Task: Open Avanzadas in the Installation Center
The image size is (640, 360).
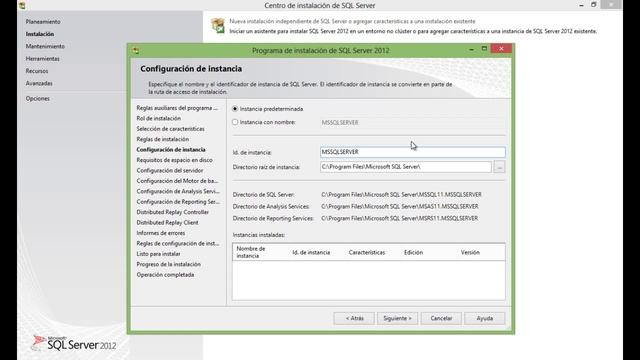Action: pyautogui.click(x=39, y=83)
